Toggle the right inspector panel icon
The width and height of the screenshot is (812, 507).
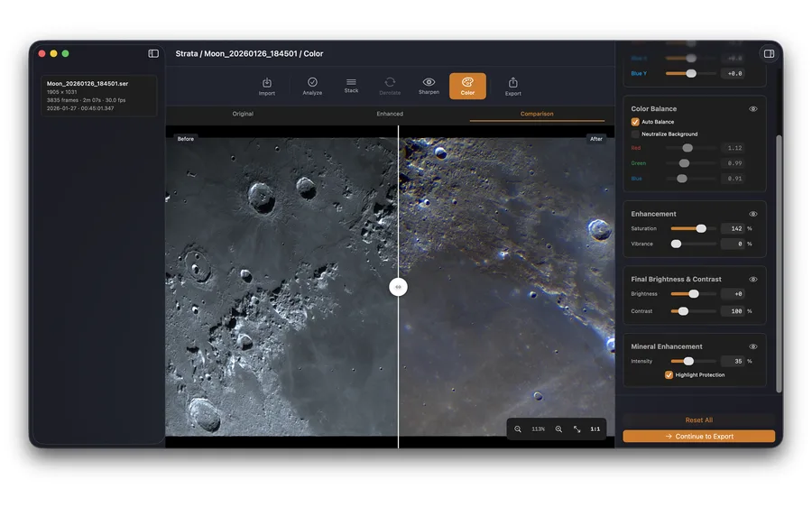point(769,54)
